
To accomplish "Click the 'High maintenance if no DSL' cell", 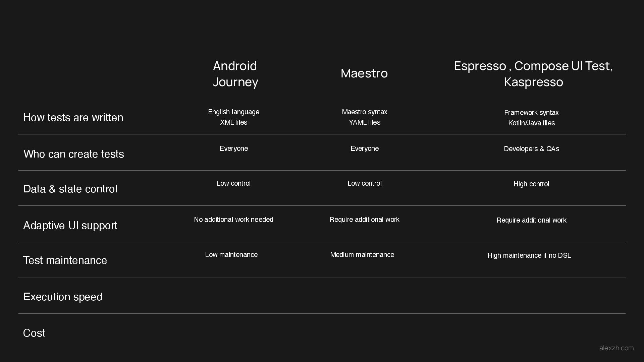I will (x=529, y=255).
